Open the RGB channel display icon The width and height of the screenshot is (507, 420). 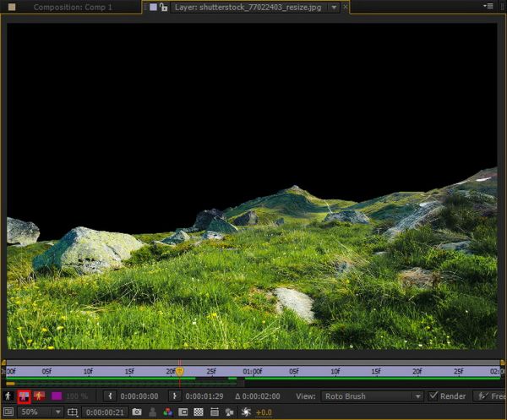point(168,412)
